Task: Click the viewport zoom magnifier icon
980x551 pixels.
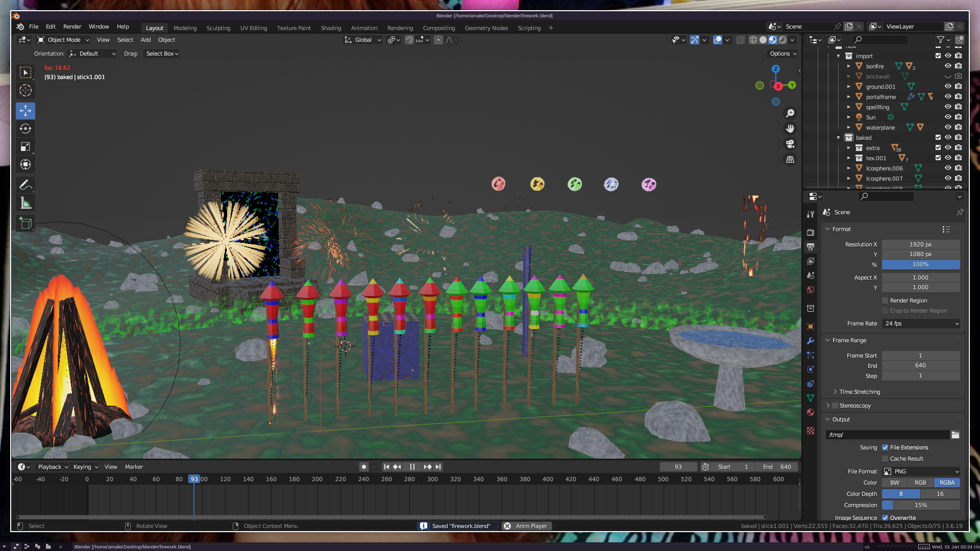Action: [x=790, y=113]
